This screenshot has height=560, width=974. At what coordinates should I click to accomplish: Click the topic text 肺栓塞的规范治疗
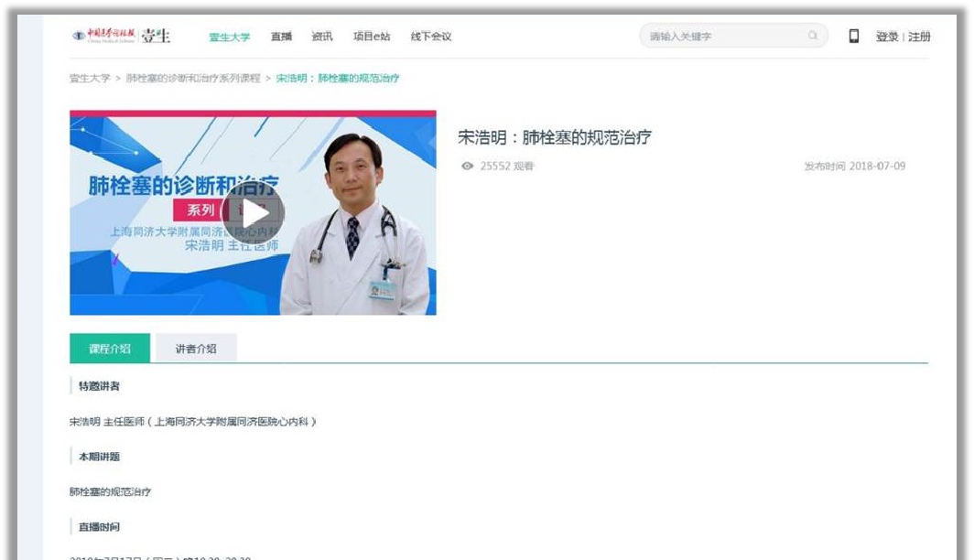click(x=110, y=491)
